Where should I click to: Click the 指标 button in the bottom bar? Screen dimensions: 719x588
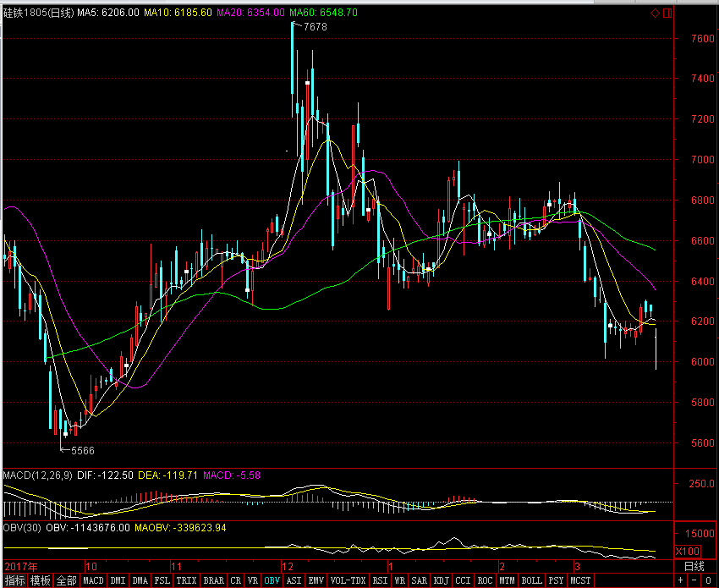[x=14, y=581]
